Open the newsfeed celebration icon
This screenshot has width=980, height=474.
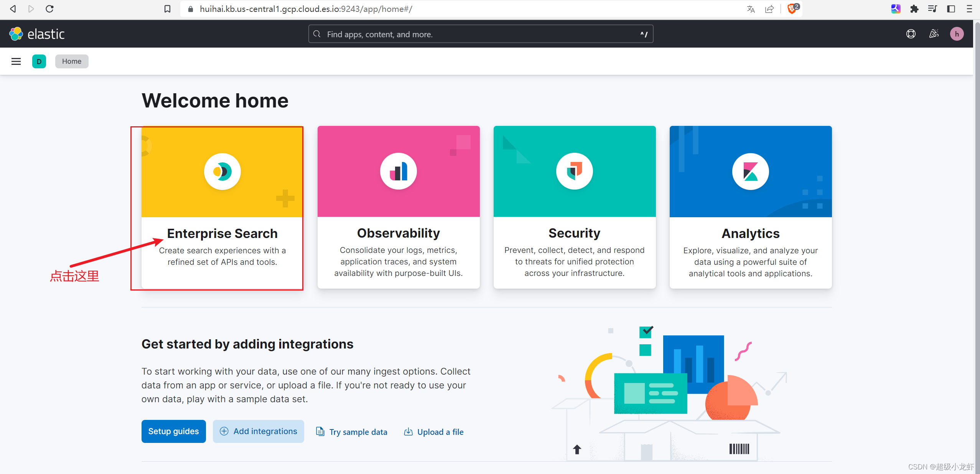[x=934, y=34]
